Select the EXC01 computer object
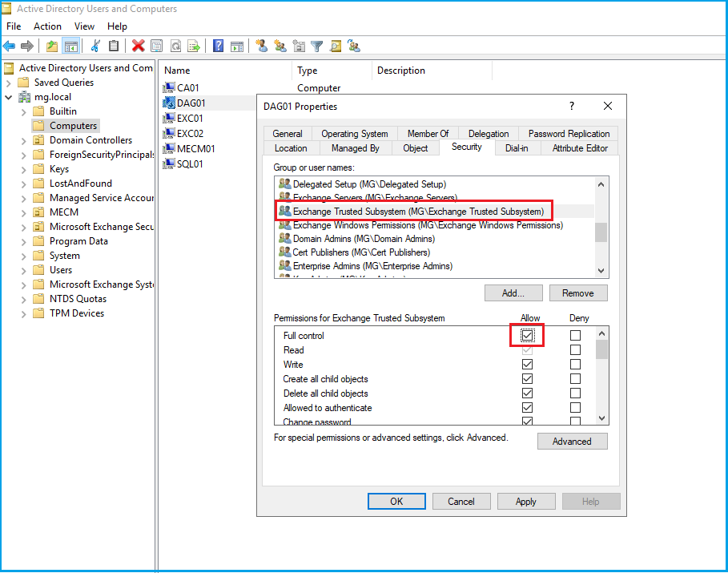Image resolution: width=728 pixels, height=573 pixels. click(x=190, y=118)
